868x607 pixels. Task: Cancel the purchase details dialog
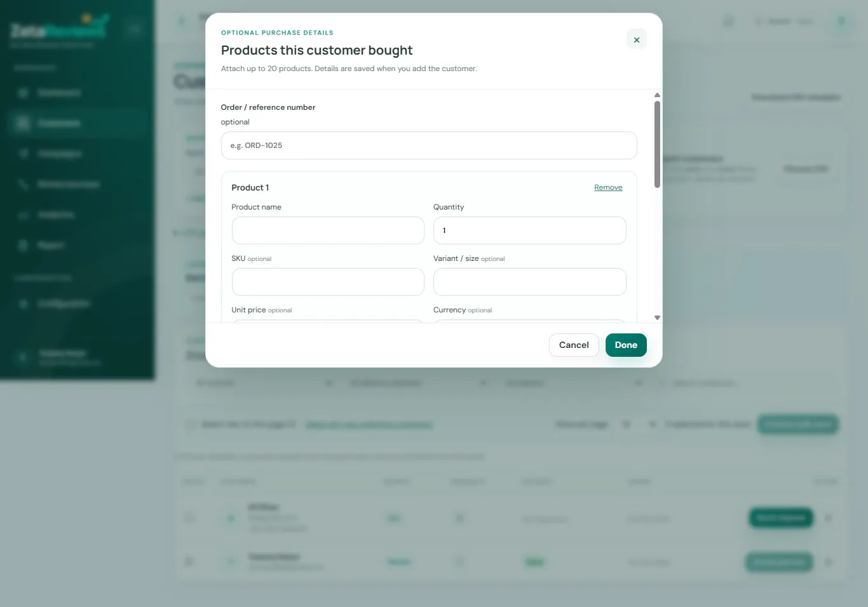(574, 345)
